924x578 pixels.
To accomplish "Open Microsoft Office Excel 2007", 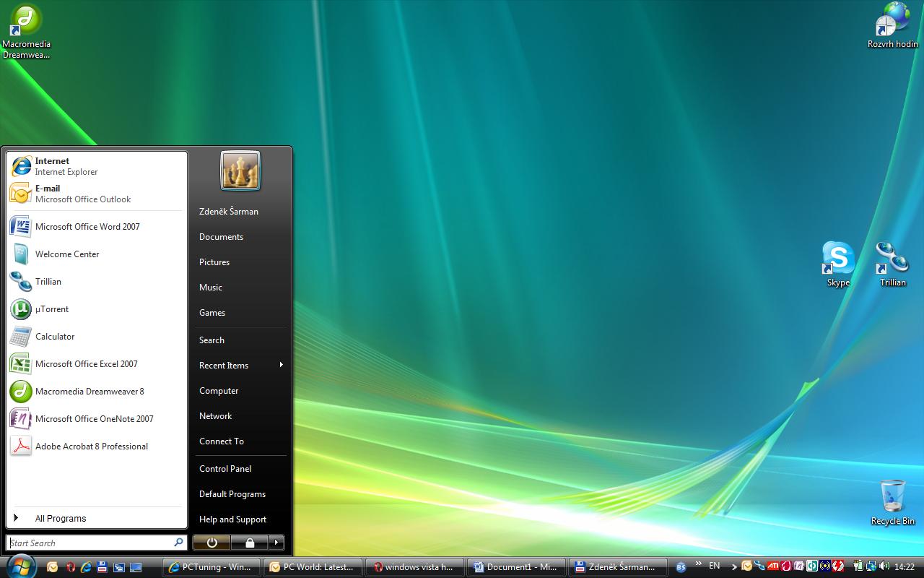I will (x=97, y=364).
